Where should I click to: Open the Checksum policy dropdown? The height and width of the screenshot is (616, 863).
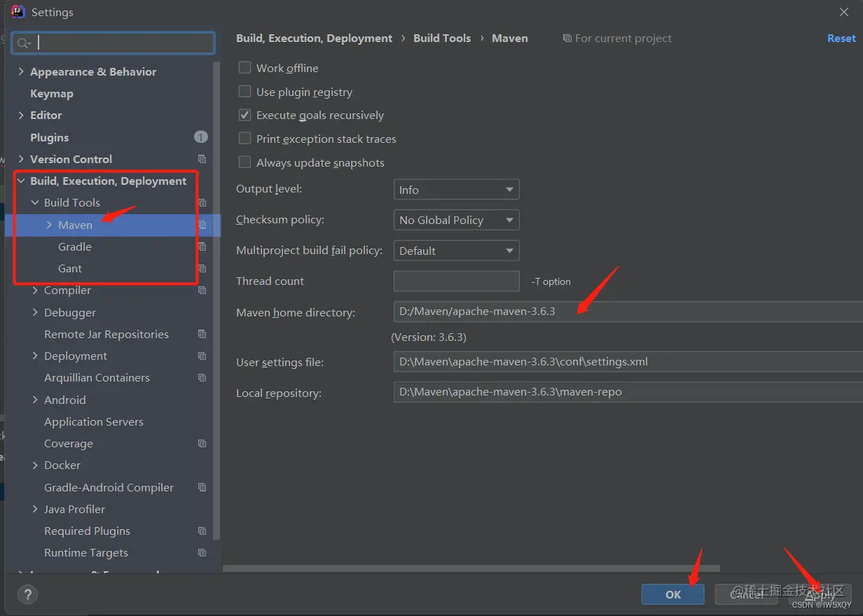coord(456,220)
